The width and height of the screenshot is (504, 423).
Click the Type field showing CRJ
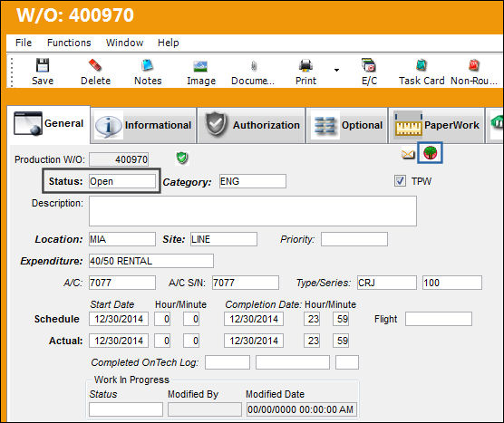387,283
